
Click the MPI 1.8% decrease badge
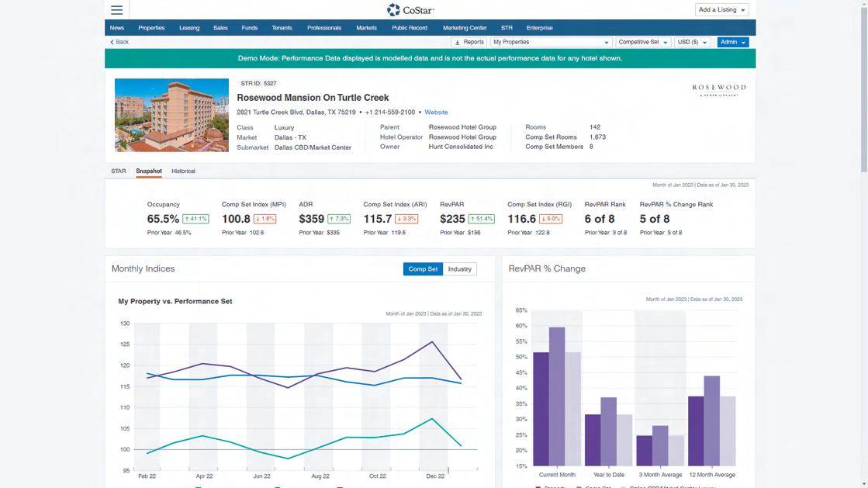(x=265, y=219)
